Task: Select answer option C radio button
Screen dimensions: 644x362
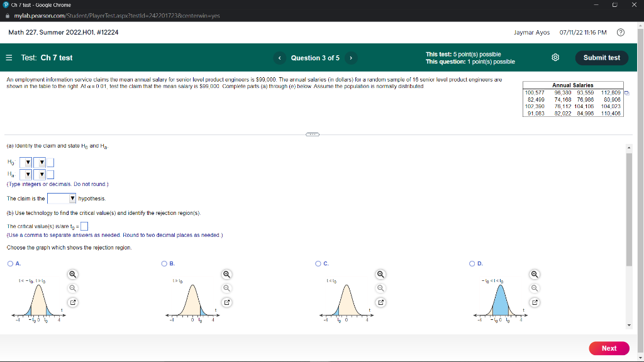Action: [x=318, y=263]
